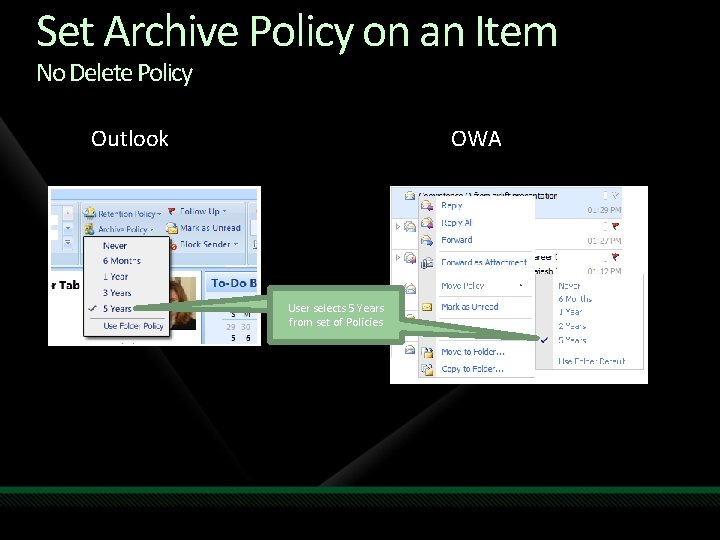The width and height of the screenshot is (720, 540).
Task: Open the top OWA message subject line
Action: coord(488,195)
